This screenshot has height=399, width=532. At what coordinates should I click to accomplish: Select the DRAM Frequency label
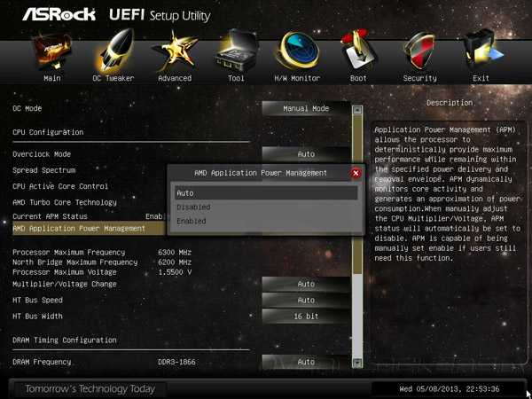pyautogui.click(x=42, y=362)
